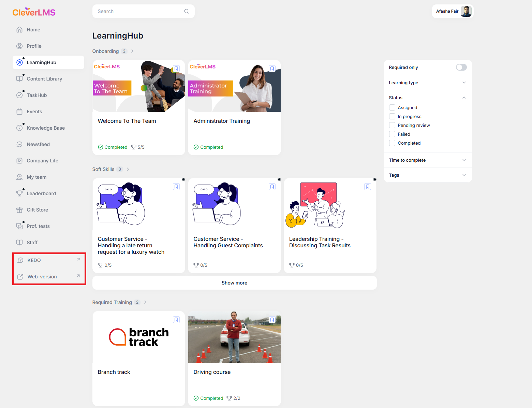Open the Branch track logo thumbnail
The width and height of the screenshot is (532, 408).
click(x=139, y=337)
